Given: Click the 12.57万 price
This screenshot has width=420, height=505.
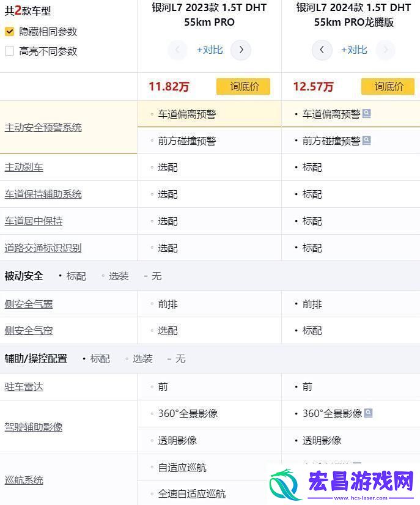Looking at the screenshot, I should click(x=313, y=87).
